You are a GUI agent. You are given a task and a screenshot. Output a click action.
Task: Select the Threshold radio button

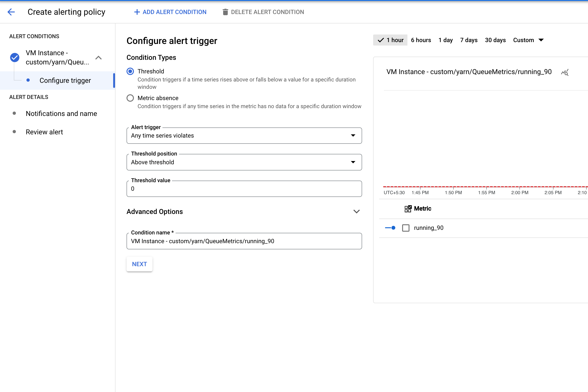[130, 71]
